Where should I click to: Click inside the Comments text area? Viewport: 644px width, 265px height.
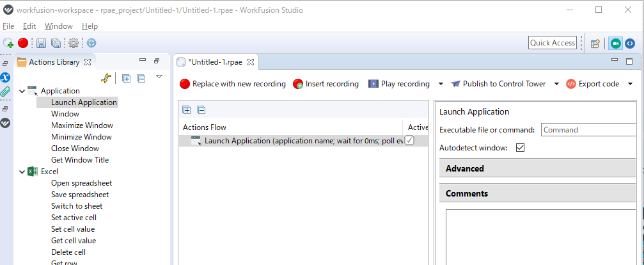[x=541, y=237]
